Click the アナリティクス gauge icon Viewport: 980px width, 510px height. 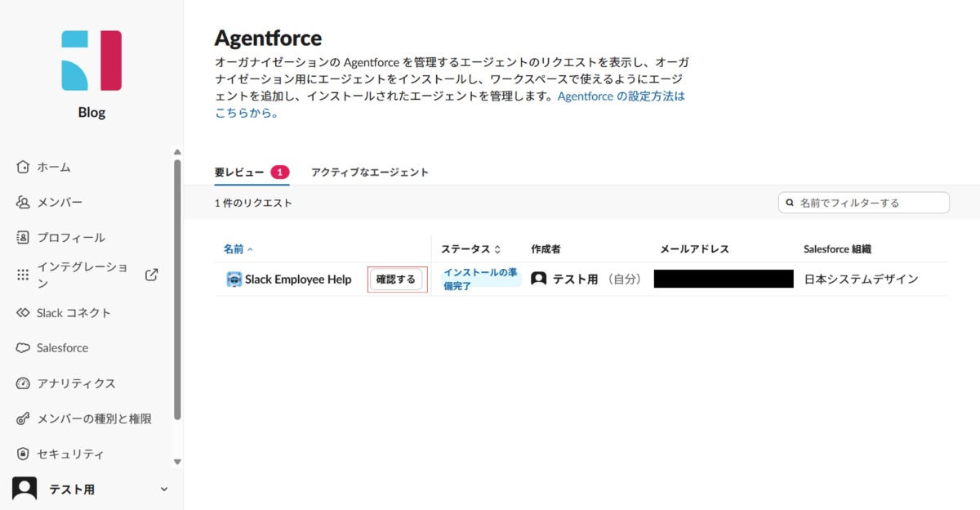[23, 383]
